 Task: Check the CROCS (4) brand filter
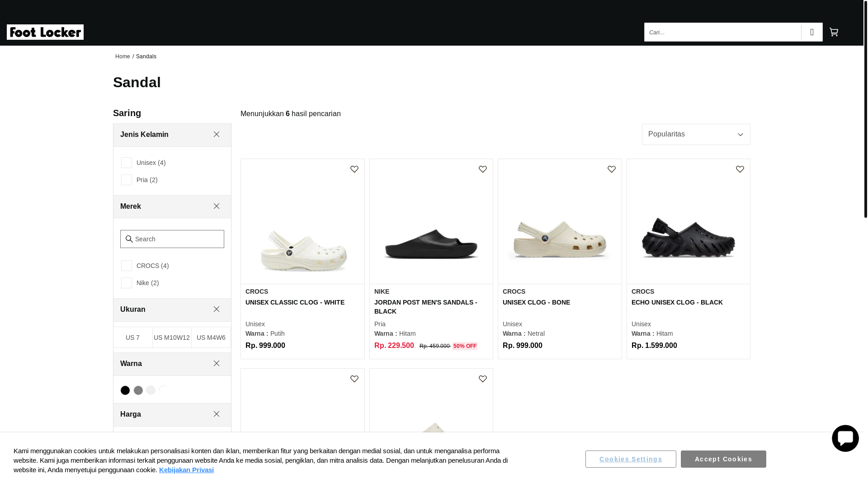[x=127, y=266]
